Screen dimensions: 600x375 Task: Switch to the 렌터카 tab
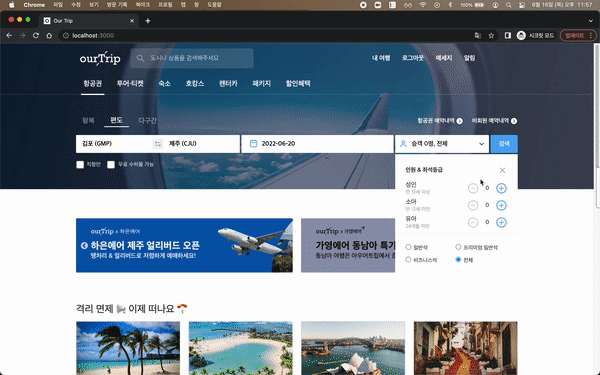coord(228,83)
